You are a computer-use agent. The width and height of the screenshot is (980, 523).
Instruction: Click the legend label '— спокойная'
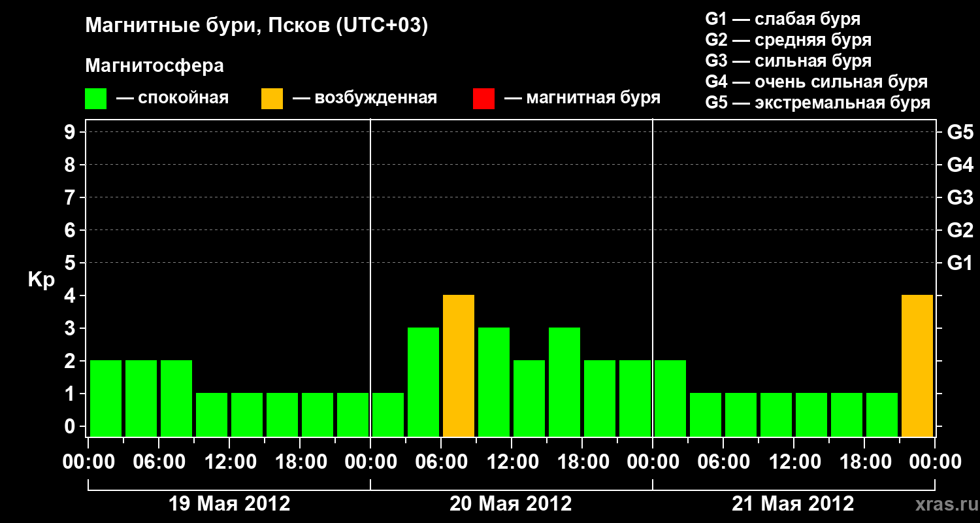[172, 98]
